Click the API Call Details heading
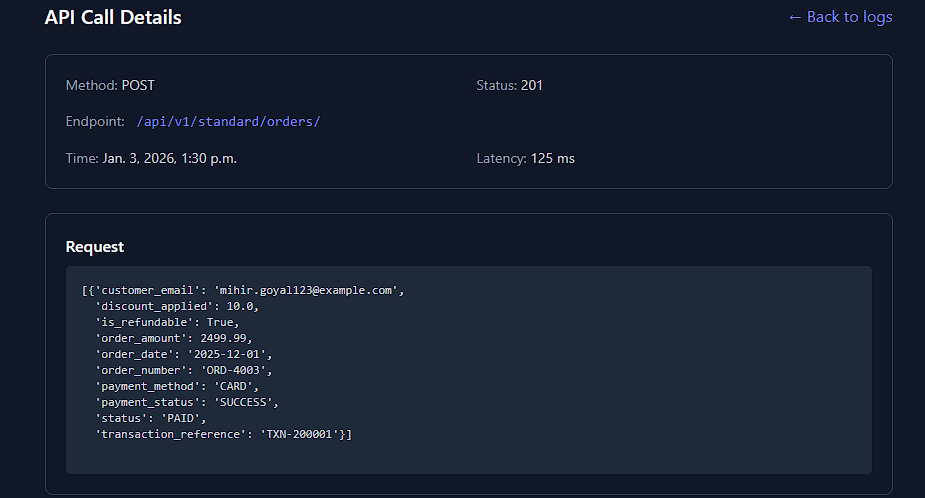This screenshot has width=925, height=498. tap(113, 17)
